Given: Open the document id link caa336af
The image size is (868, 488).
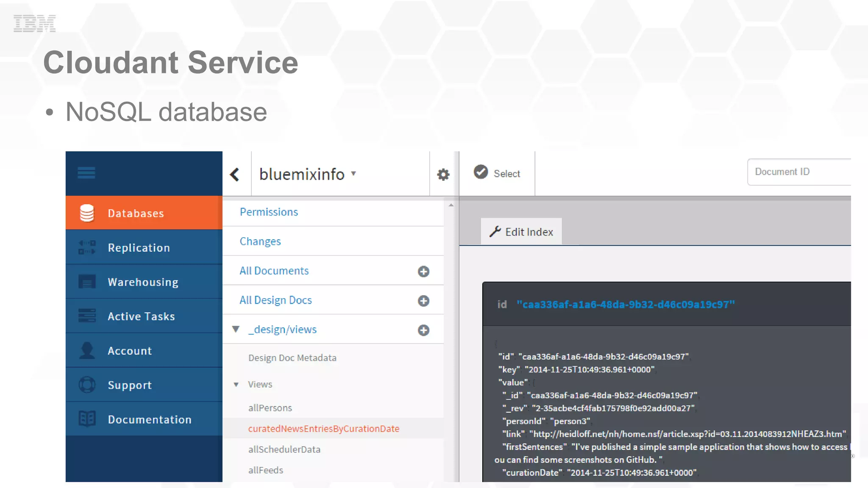Looking at the screenshot, I should pos(626,305).
